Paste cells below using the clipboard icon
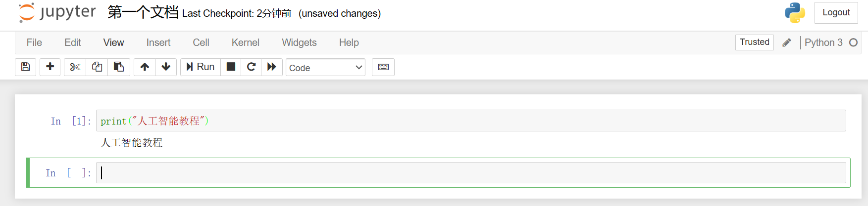 point(119,67)
